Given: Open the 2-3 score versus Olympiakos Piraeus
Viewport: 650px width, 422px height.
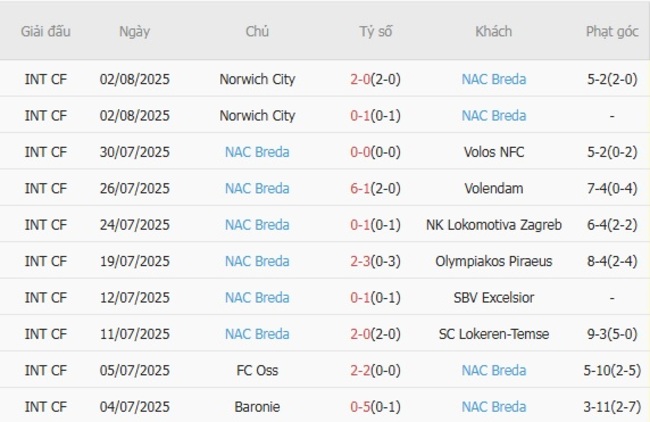Looking at the screenshot, I should 375,261.
